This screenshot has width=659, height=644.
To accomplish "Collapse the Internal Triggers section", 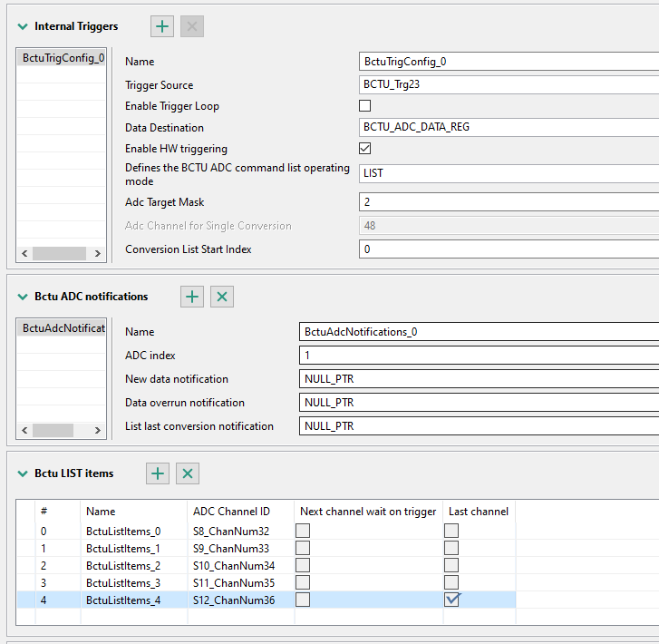I will (23, 26).
